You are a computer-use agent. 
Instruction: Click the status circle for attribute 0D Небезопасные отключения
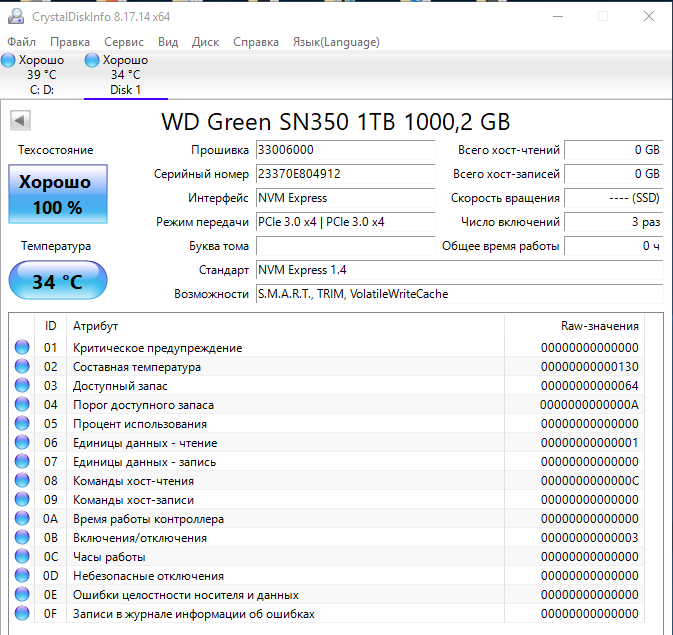(x=22, y=575)
